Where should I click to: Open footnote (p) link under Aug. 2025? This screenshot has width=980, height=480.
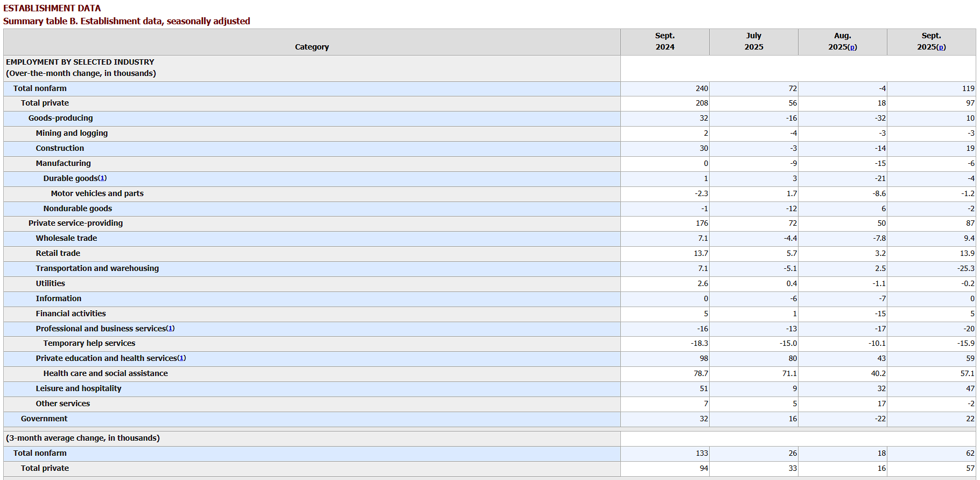pyautogui.click(x=852, y=47)
